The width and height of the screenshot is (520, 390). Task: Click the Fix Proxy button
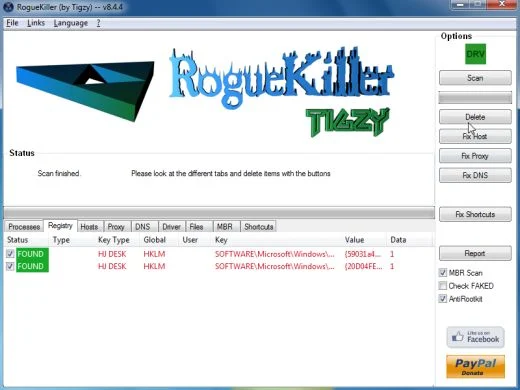(475, 156)
